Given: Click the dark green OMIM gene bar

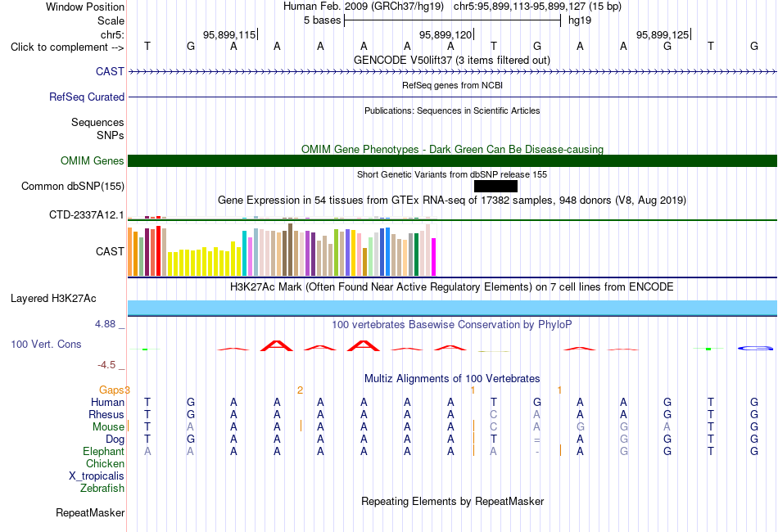Looking at the screenshot, I should pyautogui.click(x=453, y=160).
